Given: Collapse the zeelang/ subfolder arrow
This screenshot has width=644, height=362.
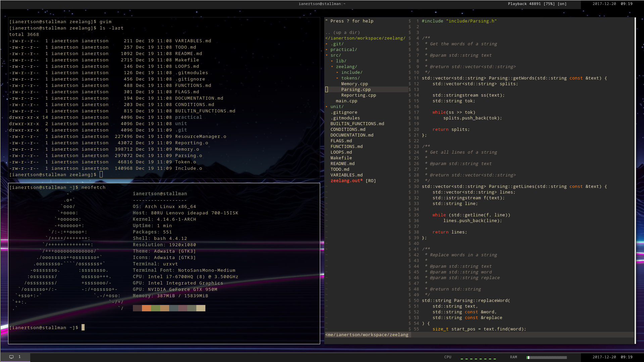Looking at the screenshot, I should pos(332,67).
